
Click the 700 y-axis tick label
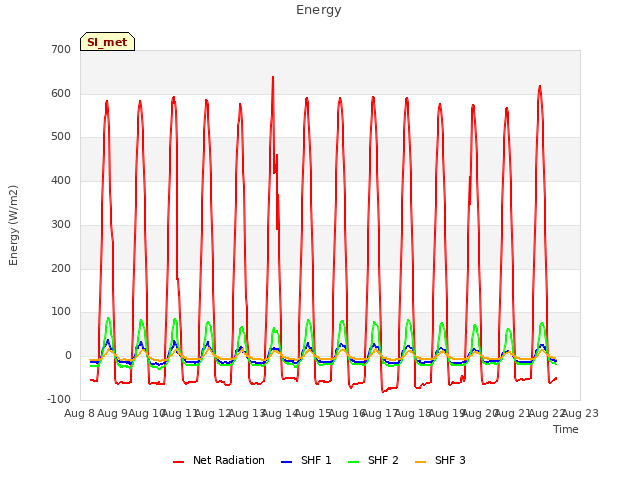[x=61, y=50]
